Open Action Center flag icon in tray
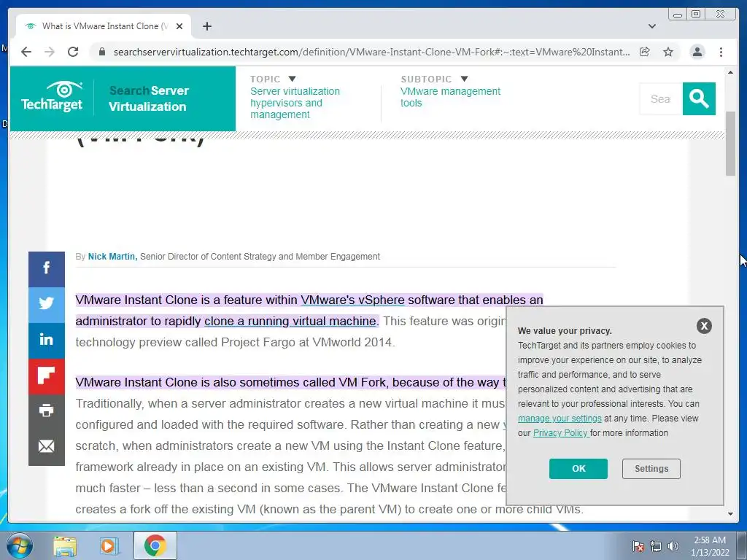The width and height of the screenshot is (747, 560). pyautogui.click(x=638, y=546)
